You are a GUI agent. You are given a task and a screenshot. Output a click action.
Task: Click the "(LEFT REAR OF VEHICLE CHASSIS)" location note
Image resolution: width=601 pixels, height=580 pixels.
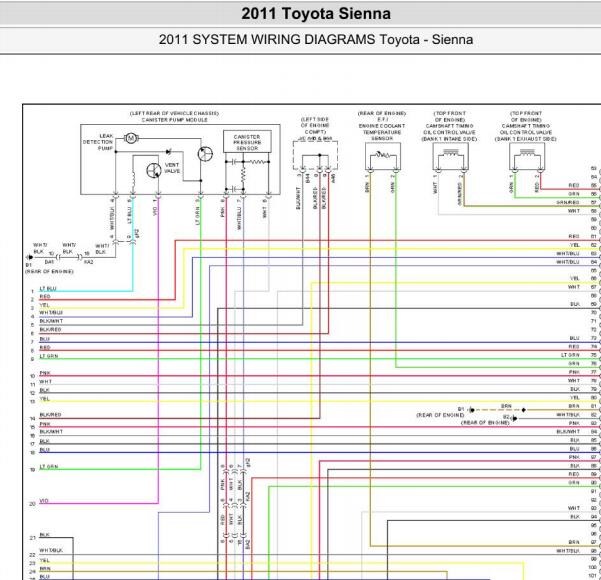pyautogui.click(x=174, y=113)
